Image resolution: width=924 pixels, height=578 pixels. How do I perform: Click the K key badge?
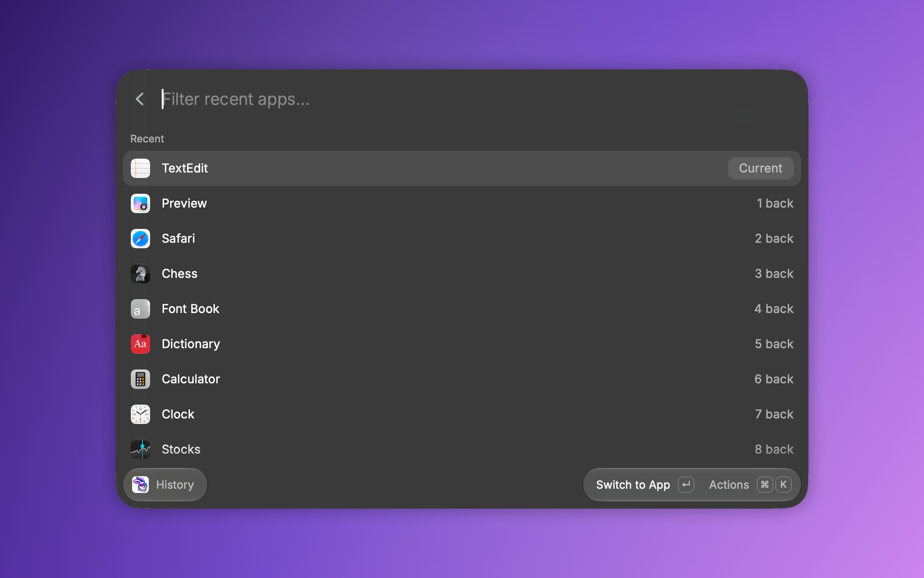point(784,485)
